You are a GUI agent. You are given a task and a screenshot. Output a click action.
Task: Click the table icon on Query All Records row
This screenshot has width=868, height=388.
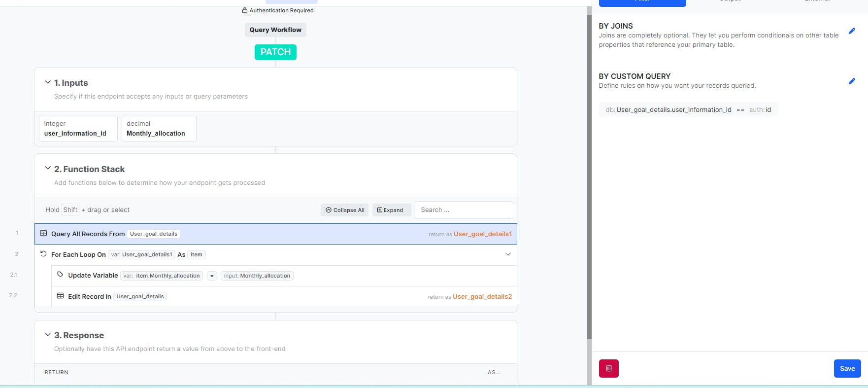pos(43,233)
